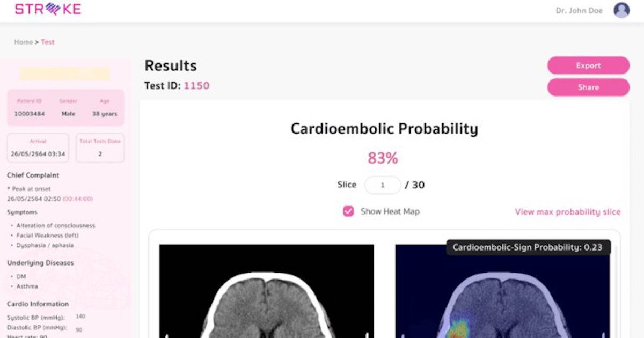644x338 pixels.
Task: Navigate to Home via the breadcrumb
Action: [24, 42]
